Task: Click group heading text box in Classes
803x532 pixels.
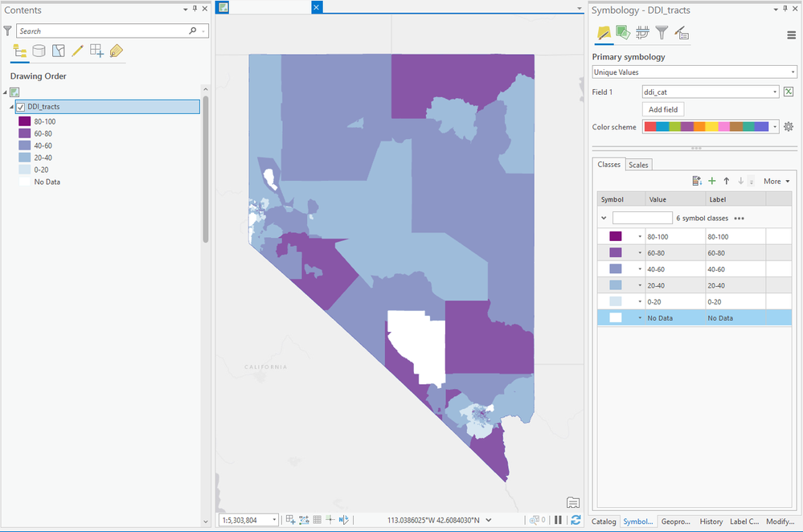Action: (x=642, y=218)
